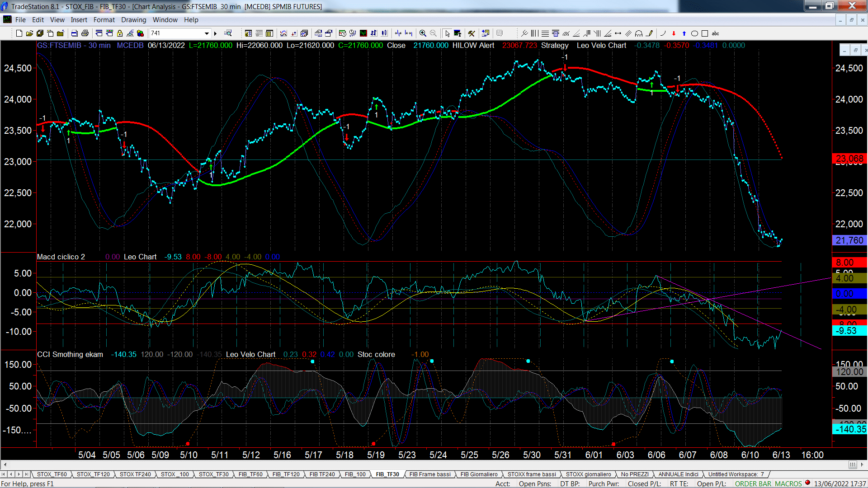Select the rectangle drawing tool

coord(705,33)
